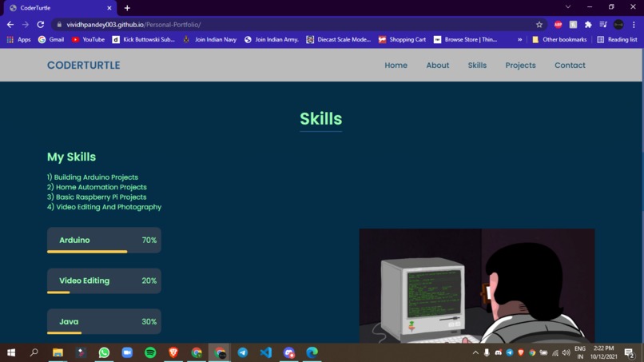Image resolution: width=644 pixels, height=362 pixels.
Task: Open the Chrome profile avatar
Action: click(618, 25)
